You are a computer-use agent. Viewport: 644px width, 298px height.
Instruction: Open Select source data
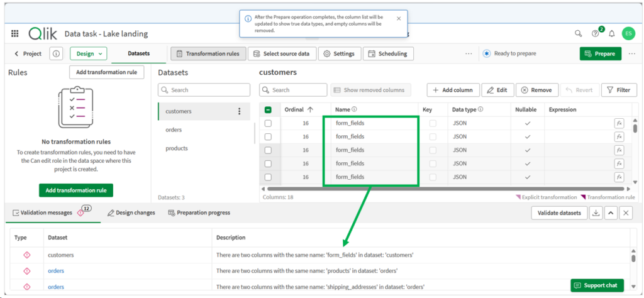click(282, 54)
